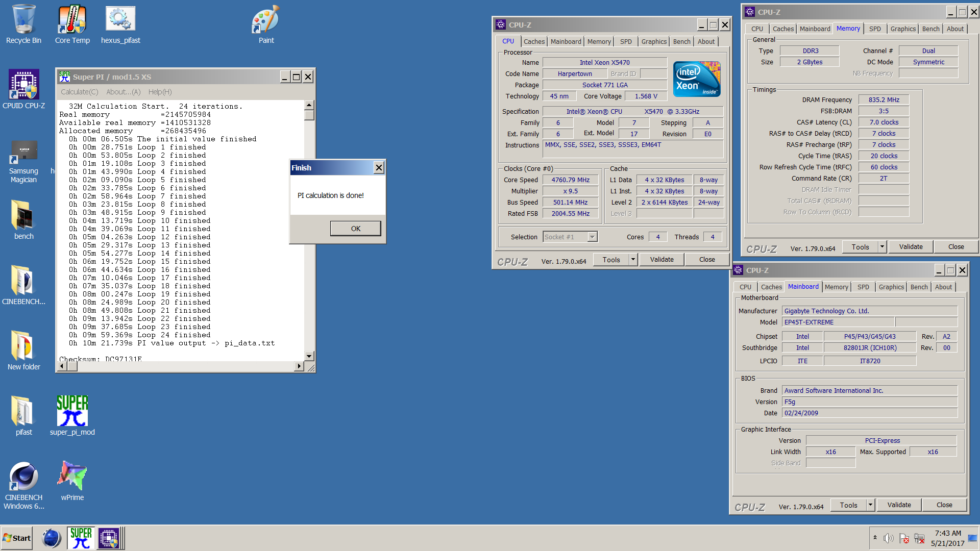
Task: Switch to Bench tab in CPU window
Action: [x=681, y=41]
